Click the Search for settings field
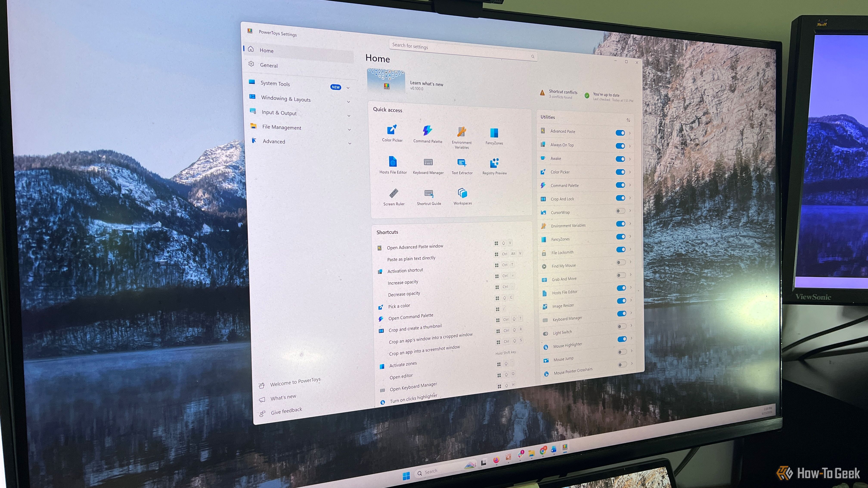The height and width of the screenshot is (488, 868). click(x=463, y=51)
